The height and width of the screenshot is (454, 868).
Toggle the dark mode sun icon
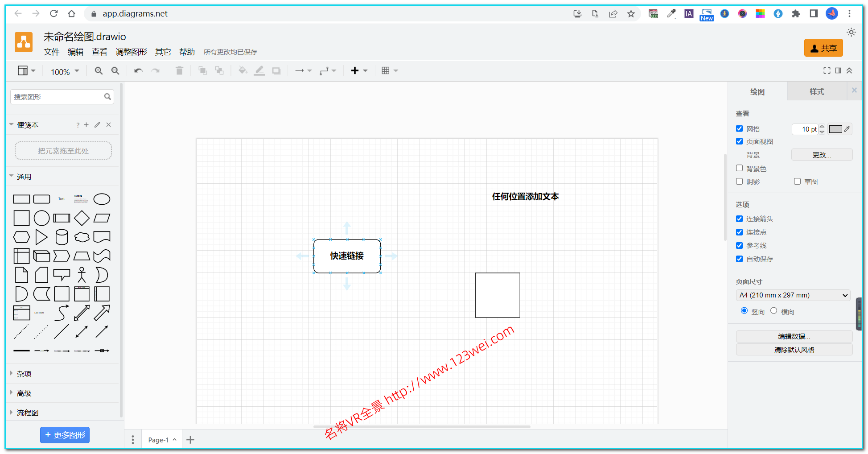pyautogui.click(x=851, y=33)
